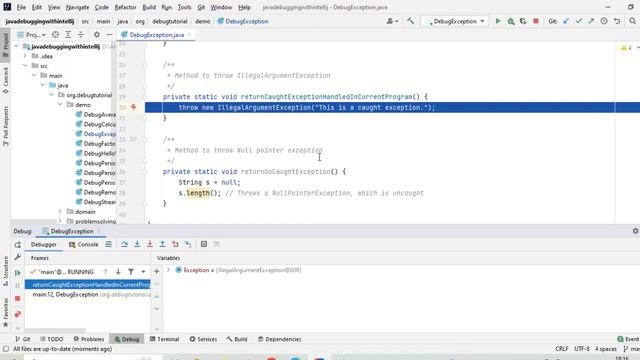Click Step Out icon in debugger toolbar
This screenshot has width=640, height=360.
pyautogui.click(x=162, y=244)
